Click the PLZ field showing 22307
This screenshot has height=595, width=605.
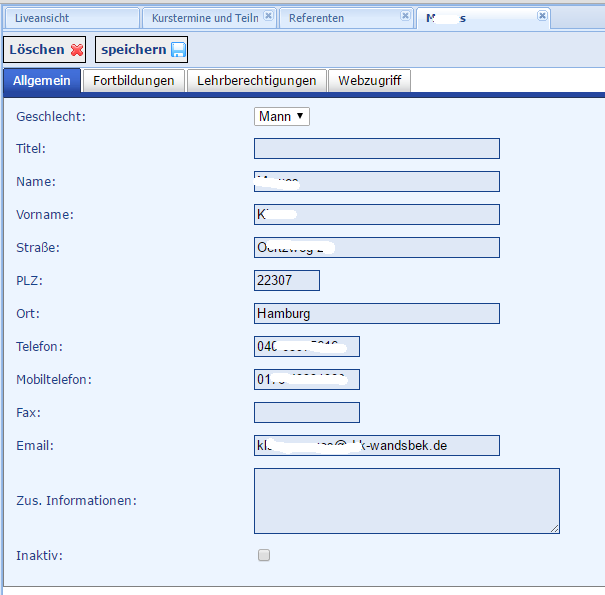pyautogui.click(x=287, y=281)
